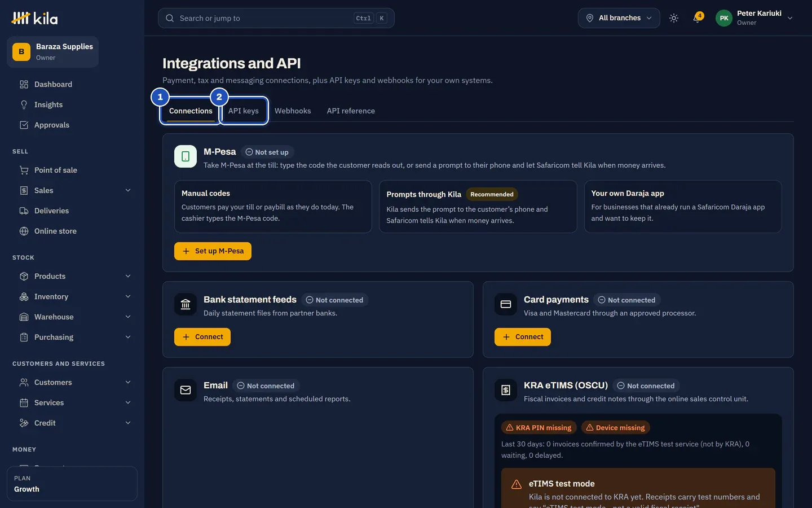
Task: Open notifications bell
Action: (x=698, y=18)
